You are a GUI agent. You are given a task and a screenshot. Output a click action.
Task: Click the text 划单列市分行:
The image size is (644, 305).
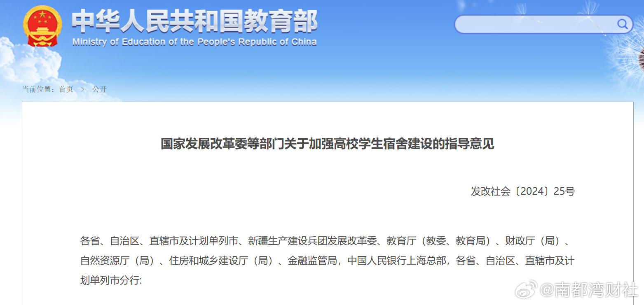point(111,280)
